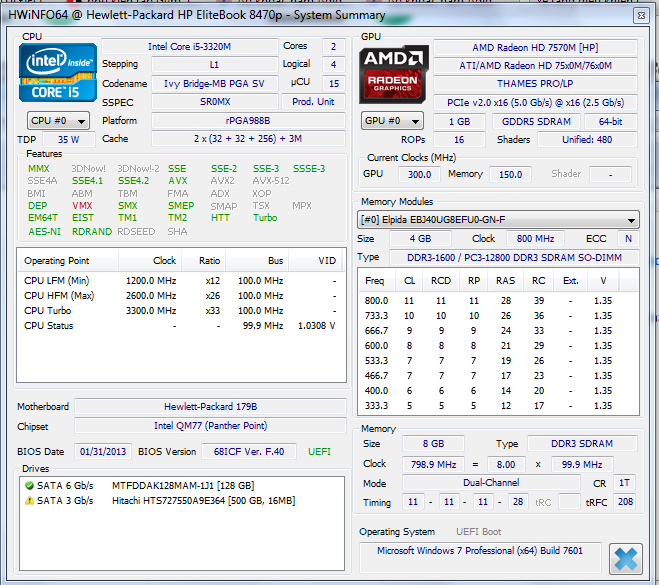The image size is (659, 585).
Task: Click the GDDR5 SDRAM field
Action: 536,122
